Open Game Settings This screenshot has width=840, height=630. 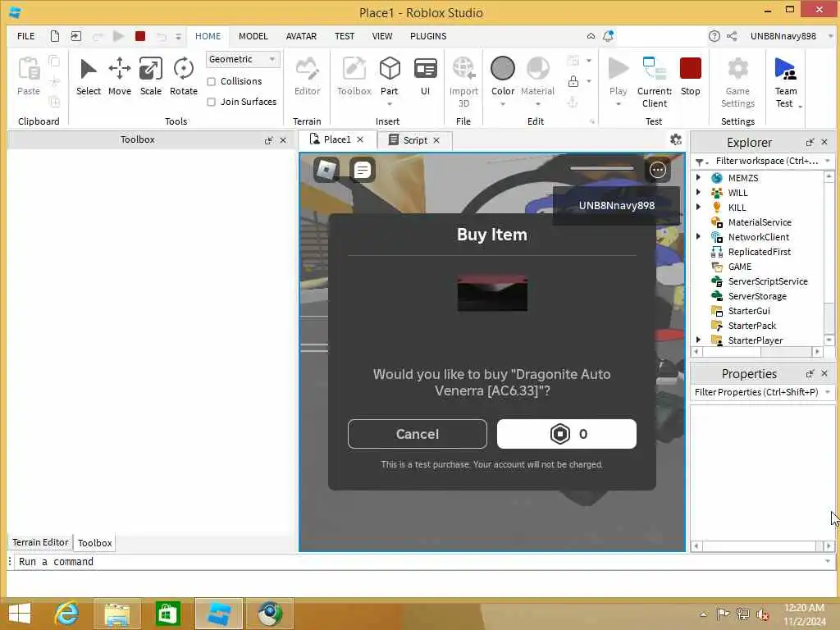click(x=737, y=82)
